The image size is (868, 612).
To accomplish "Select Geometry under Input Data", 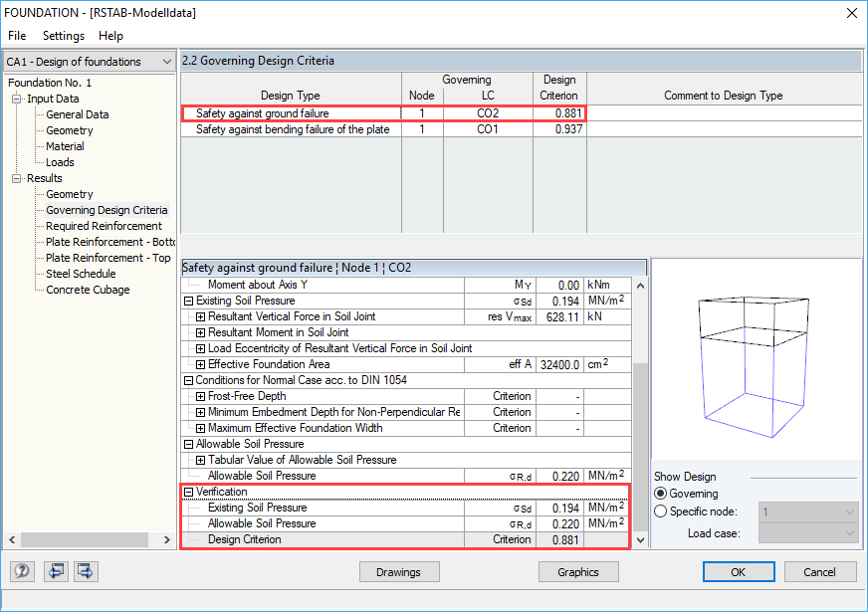I will 70,130.
